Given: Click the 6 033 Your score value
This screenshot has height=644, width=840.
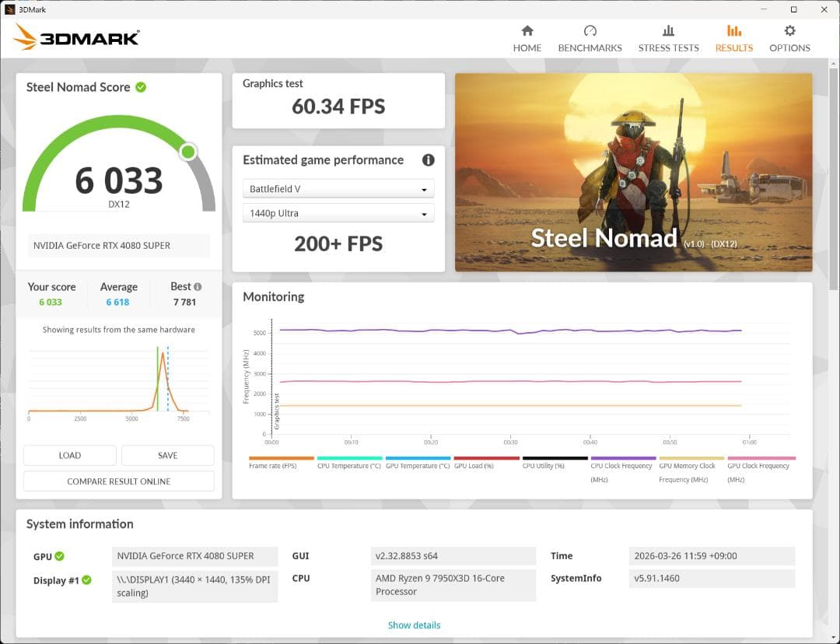Looking at the screenshot, I should coord(51,303).
